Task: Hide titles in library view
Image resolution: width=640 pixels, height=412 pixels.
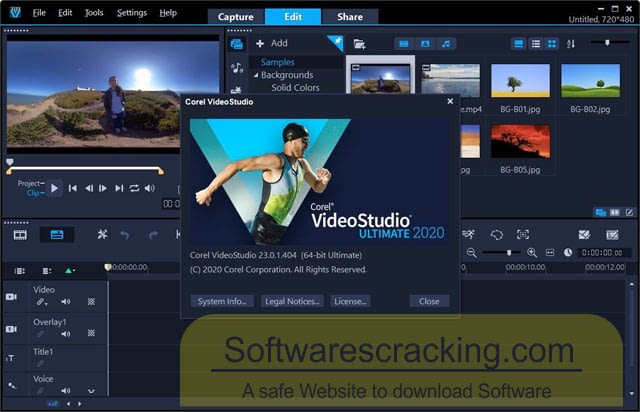Action: pyautogui.click(x=518, y=44)
